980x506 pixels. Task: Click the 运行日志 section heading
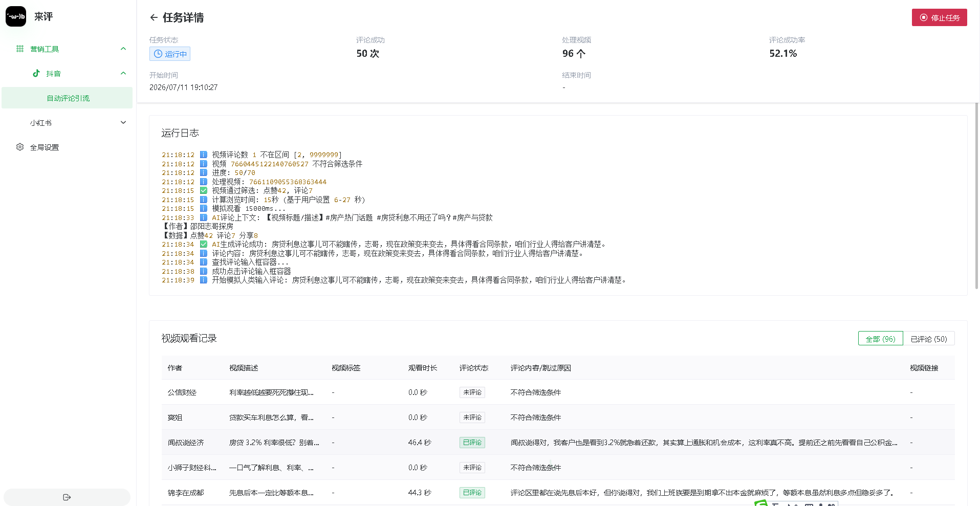[x=180, y=133]
